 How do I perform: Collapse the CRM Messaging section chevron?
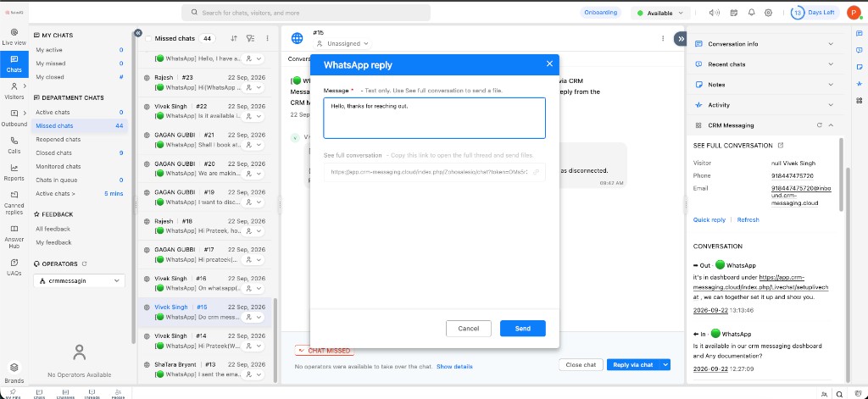point(831,125)
